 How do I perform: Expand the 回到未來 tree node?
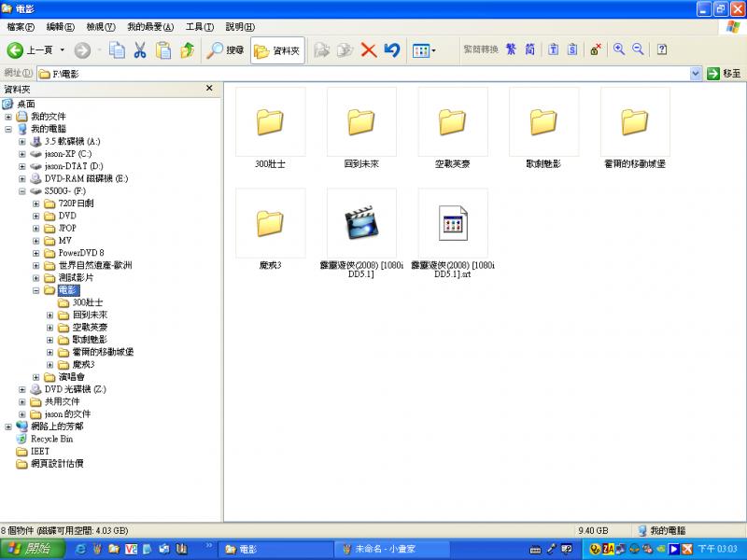click(x=49, y=315)
